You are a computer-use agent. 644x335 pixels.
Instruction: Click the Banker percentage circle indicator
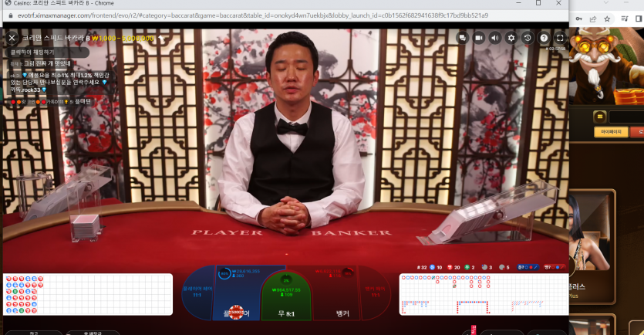point(348,273)
